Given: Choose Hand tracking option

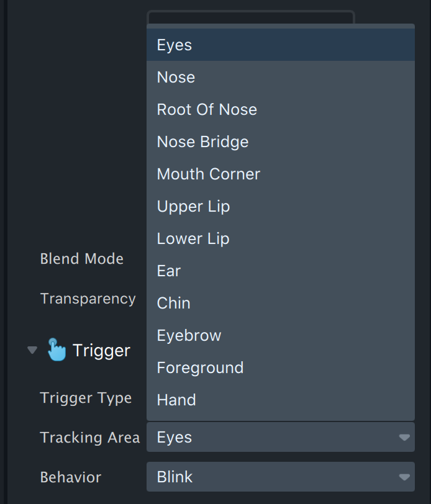Looking at the screenshot, I should pos(281,400).
